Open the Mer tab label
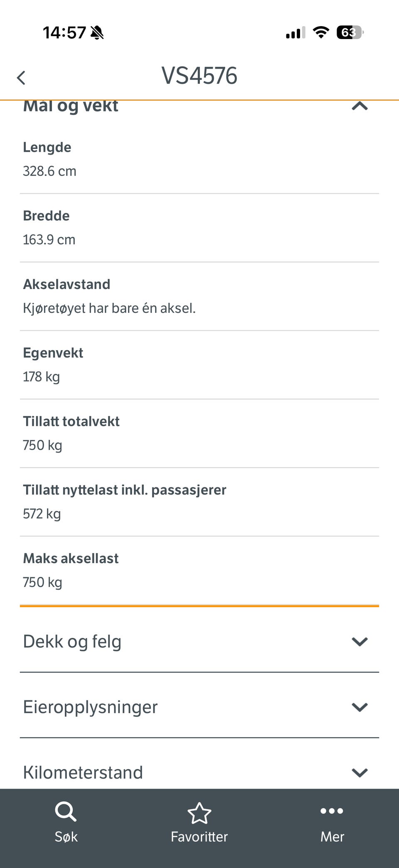Viewport: 399px width, 868px height. point(332,836)
